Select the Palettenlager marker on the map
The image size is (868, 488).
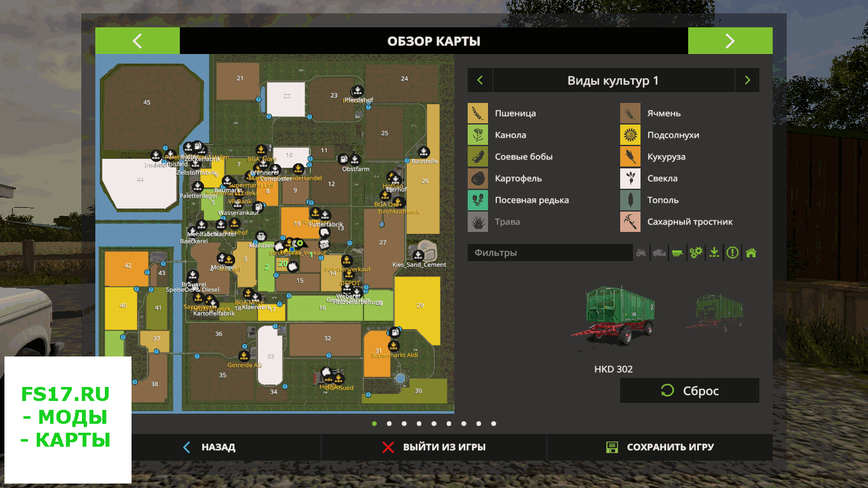point(198,187)
